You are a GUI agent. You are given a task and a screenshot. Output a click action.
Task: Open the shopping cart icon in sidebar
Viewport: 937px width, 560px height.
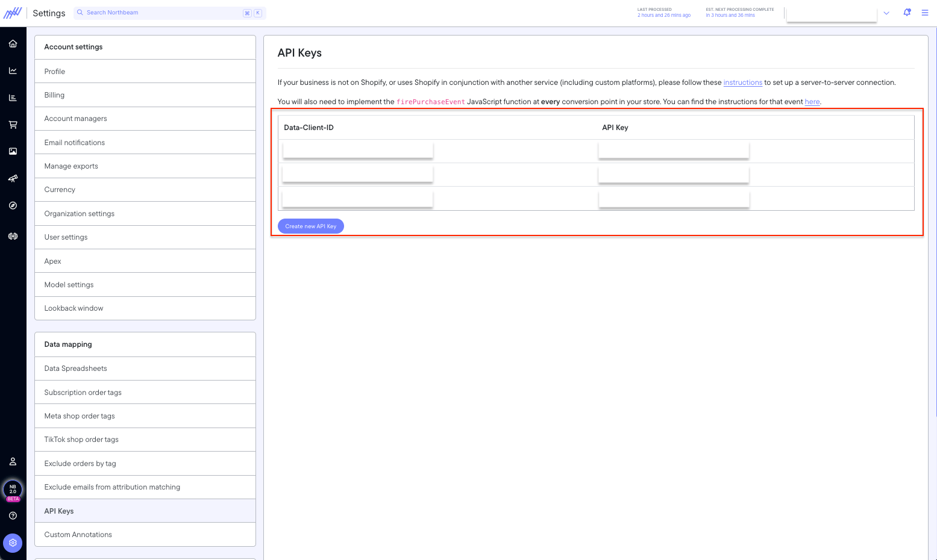(13, 125)
